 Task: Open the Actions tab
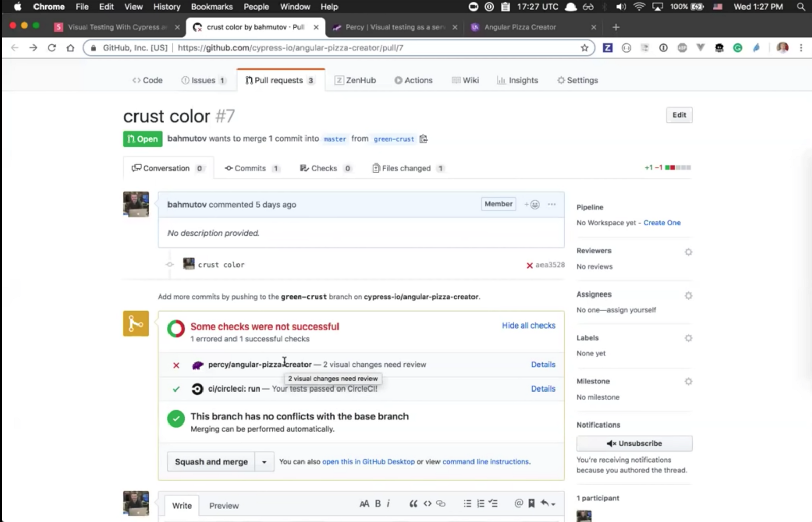point(414,80)
